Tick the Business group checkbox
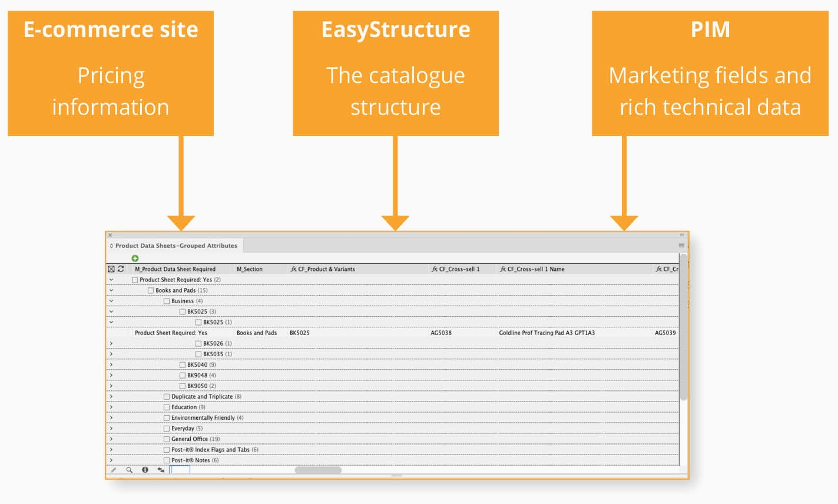838x504 pixels. click(x=167, y=301)
